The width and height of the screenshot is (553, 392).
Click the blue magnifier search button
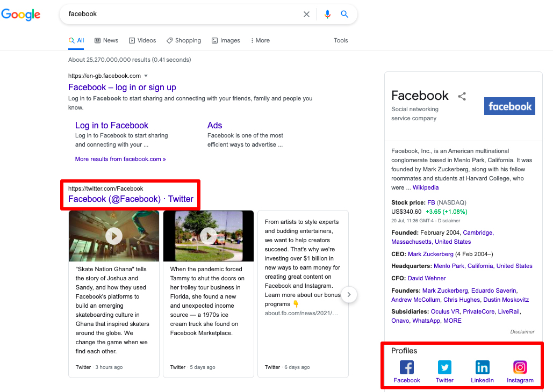344,14
